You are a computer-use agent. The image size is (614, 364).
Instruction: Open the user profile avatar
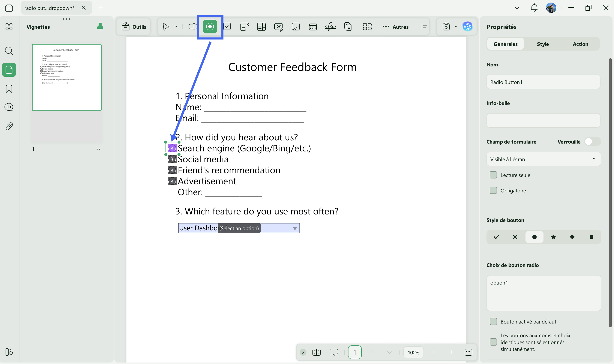551,8
